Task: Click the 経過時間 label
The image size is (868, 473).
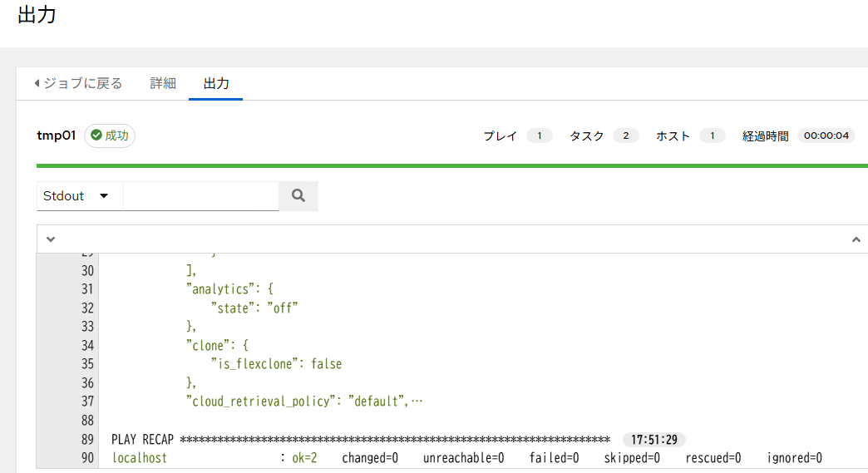Action: [765, 136]
